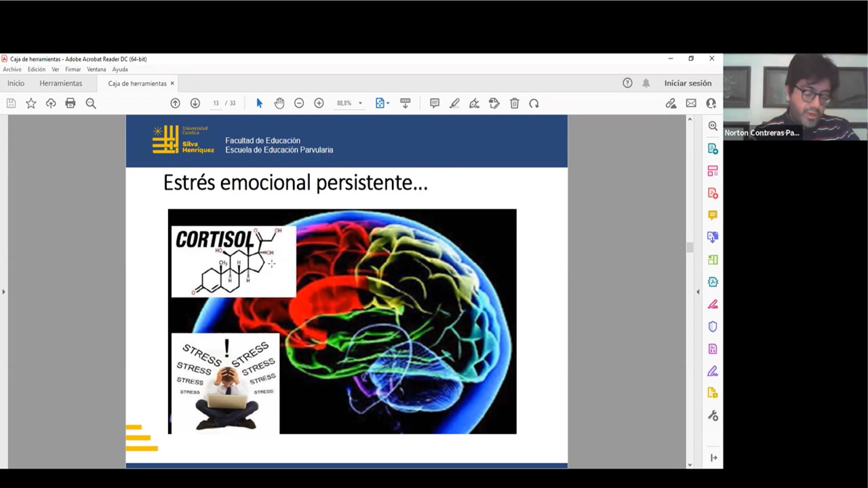Open the Edición menu
The width and height of the screenshot is (868, 488).
[x=37, y=69]
